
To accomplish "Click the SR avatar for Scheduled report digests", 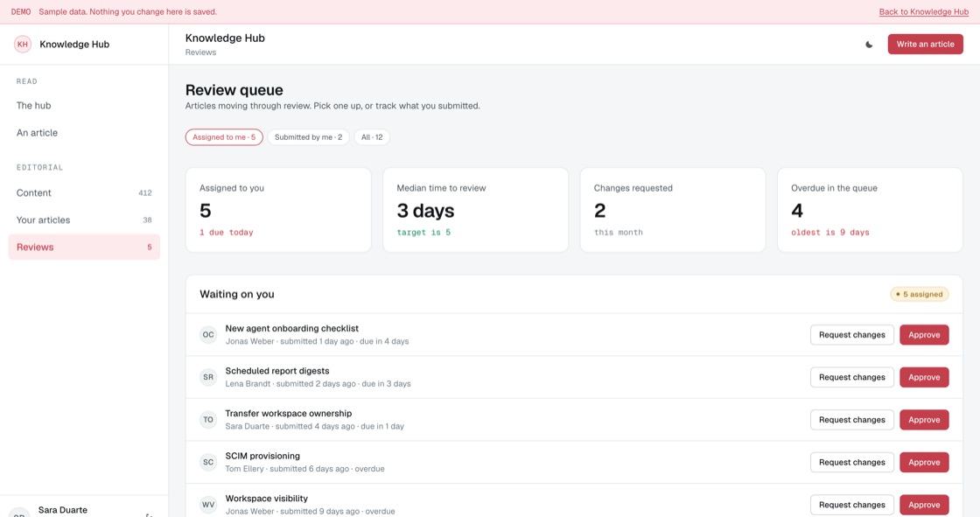I will coord(208,377).
